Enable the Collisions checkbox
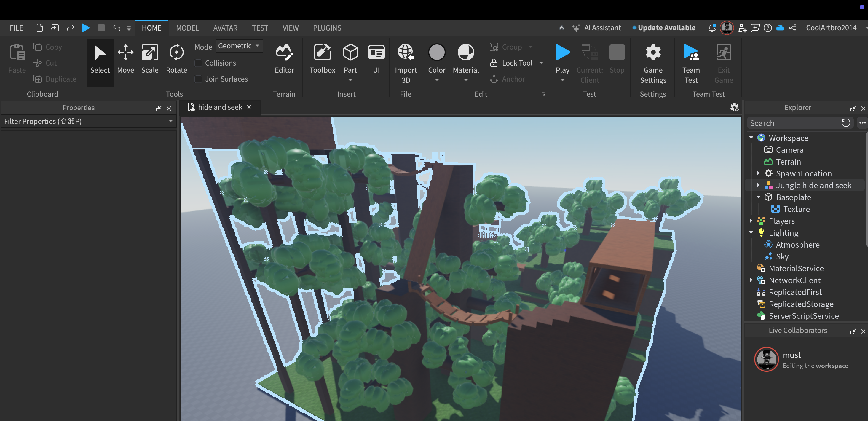The image size is (868, 421). click(198, 63)
